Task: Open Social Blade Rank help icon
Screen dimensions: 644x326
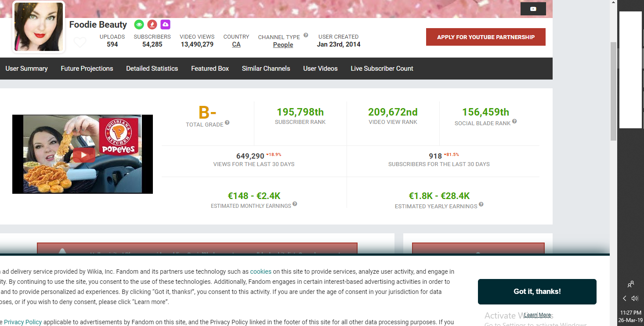Action: 514,121
